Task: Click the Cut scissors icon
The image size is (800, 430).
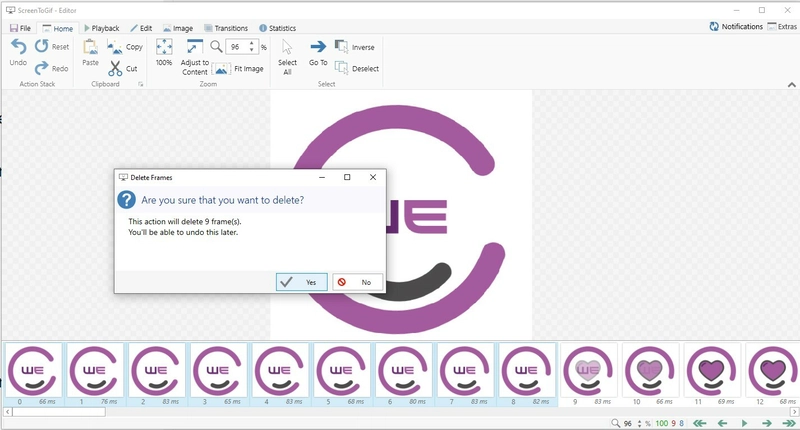Action: pos(115,68)
